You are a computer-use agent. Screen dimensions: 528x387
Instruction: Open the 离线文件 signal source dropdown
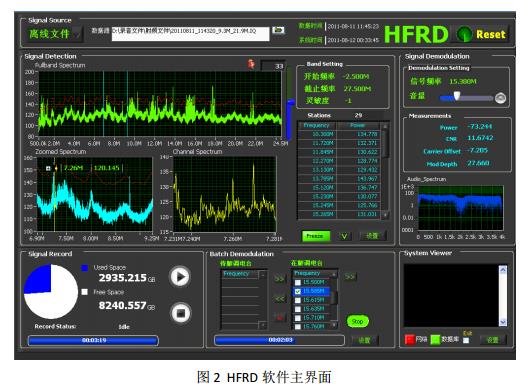pos(54,34)
